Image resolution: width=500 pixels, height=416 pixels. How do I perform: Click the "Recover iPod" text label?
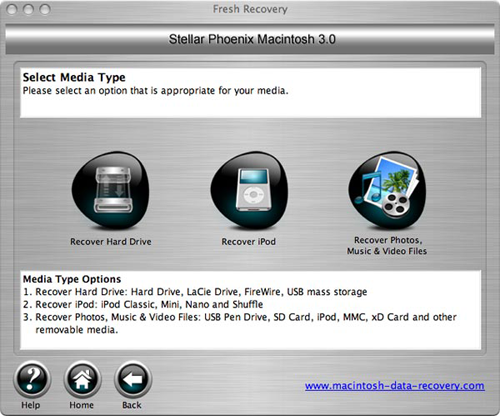coord(249,242)
